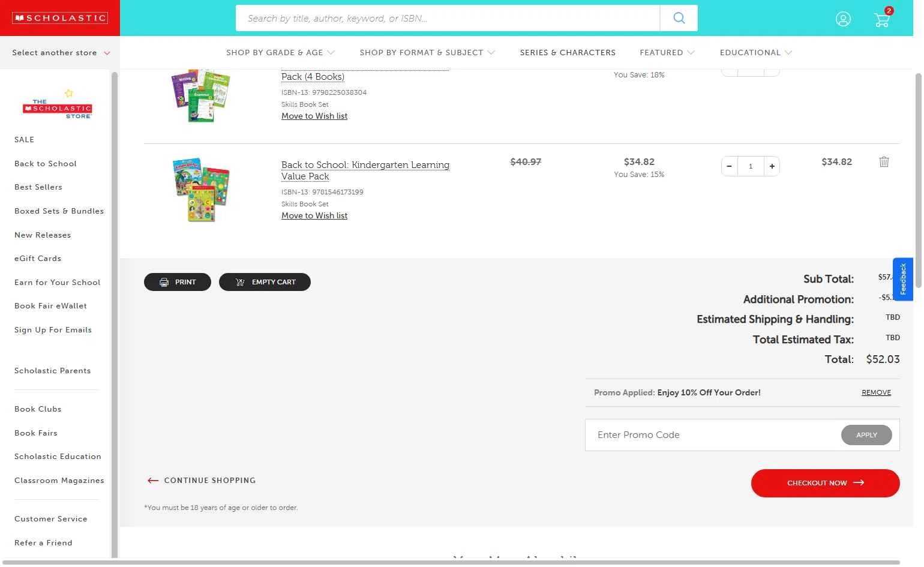The height and width of the screenshot is (567, 924).
Task: Click the horizontal scrollbar at bottom
Action: click(451, 562)
